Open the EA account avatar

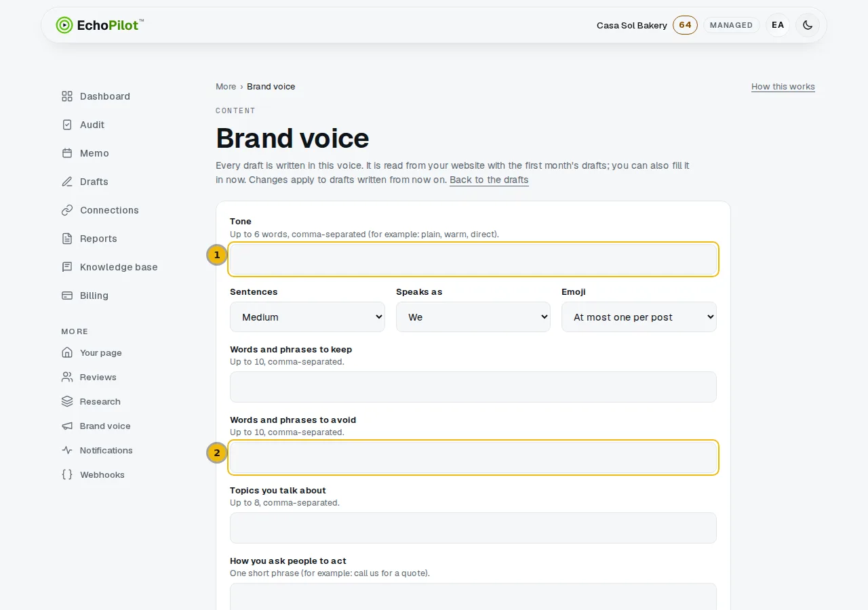coord(778,25)
